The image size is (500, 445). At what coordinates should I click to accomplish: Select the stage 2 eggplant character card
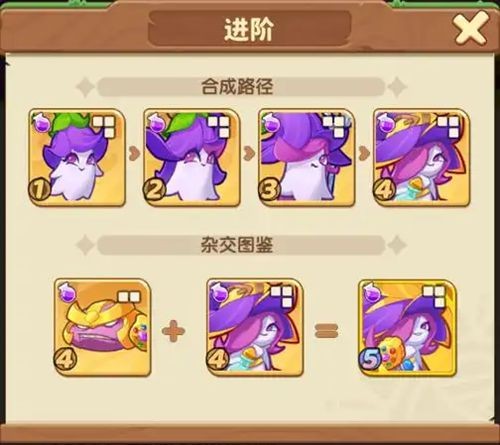click(x=192, y=157)
